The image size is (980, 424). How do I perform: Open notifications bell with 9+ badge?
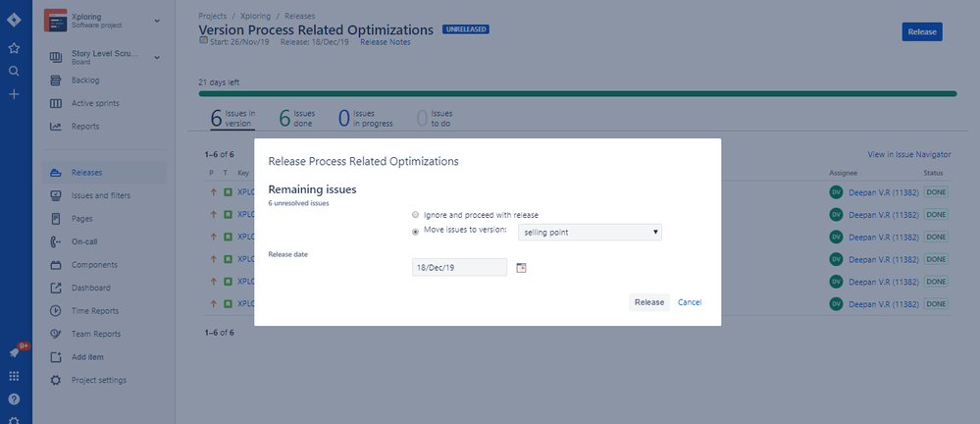click(15, 352)
